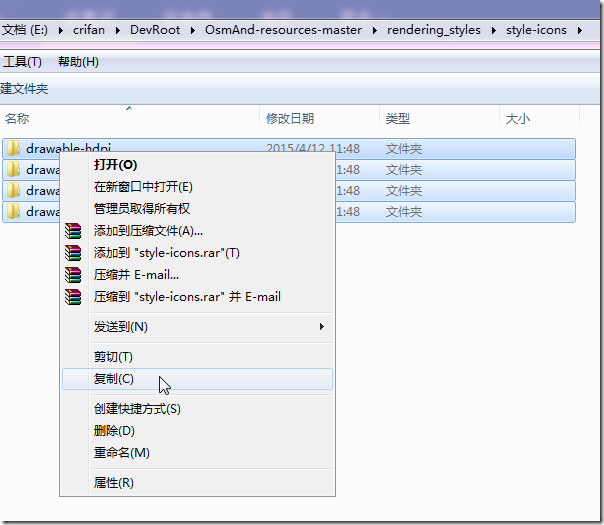604x525 pixels.
Task: Select 添加到压缩文件(A)... option
Action: coord(197,231)
